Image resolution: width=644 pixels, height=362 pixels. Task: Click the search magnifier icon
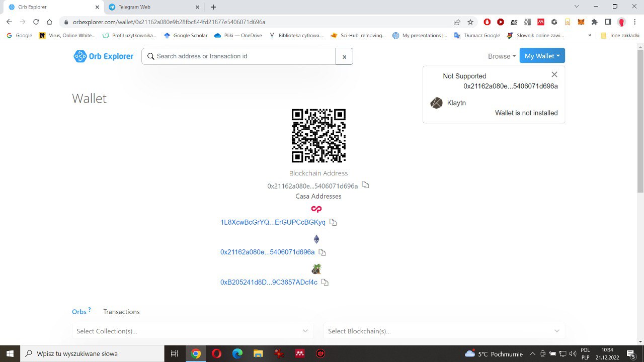[x=150, y=56]
